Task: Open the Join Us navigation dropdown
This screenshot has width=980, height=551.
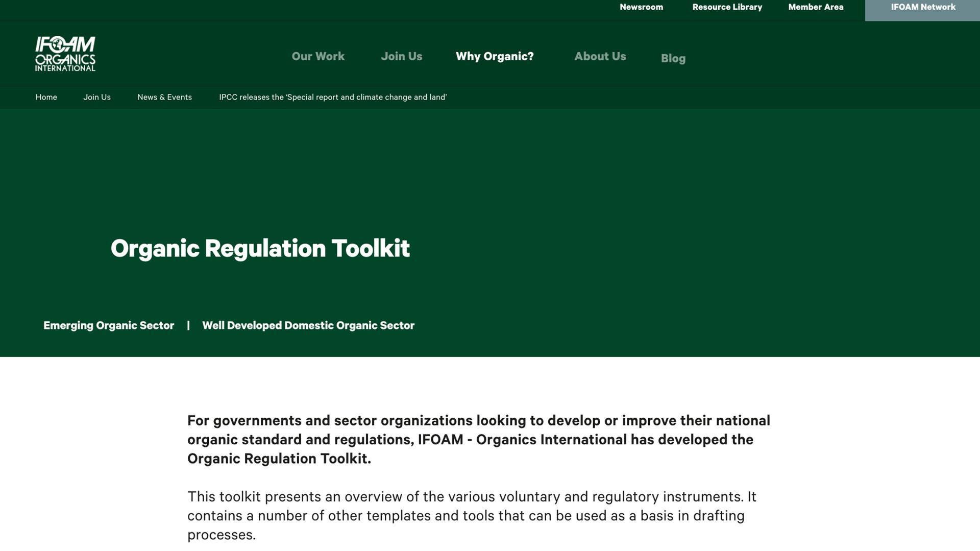Action: point(402,56)
